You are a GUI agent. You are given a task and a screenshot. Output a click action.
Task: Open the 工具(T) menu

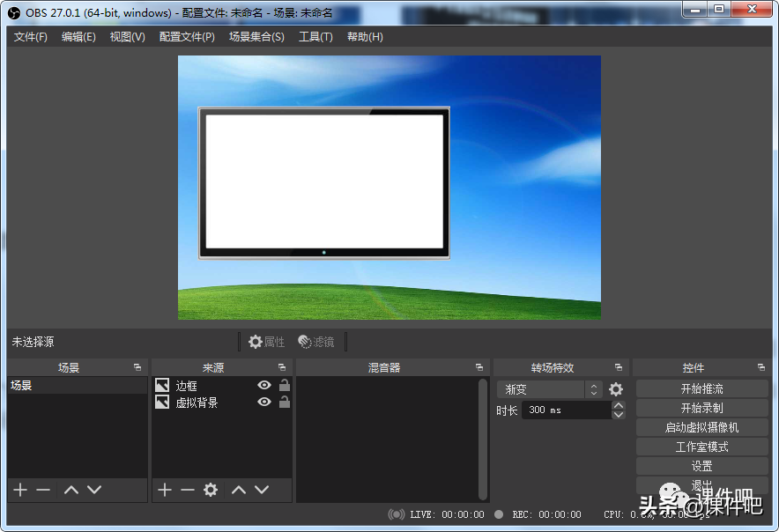coord(315,37)
